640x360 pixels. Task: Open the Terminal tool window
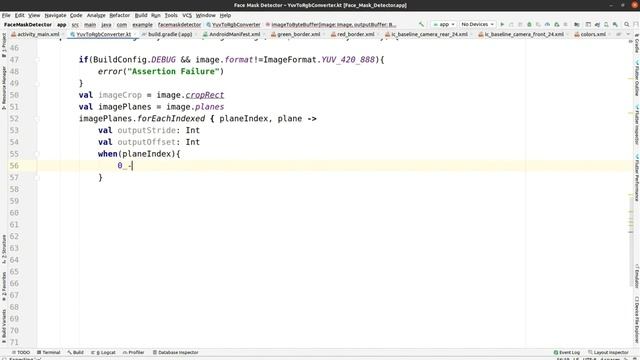[49, 352]
